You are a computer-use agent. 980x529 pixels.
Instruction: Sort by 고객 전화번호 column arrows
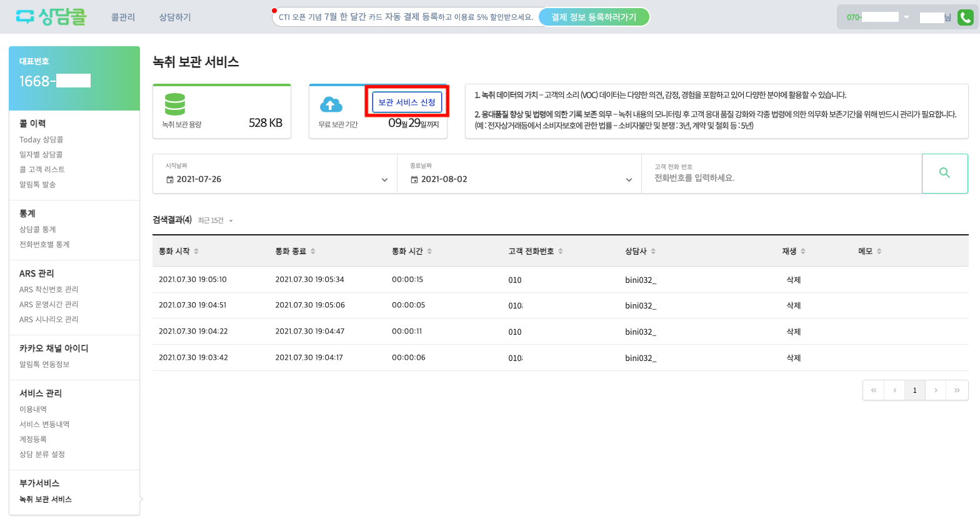(x=561, y=251)
